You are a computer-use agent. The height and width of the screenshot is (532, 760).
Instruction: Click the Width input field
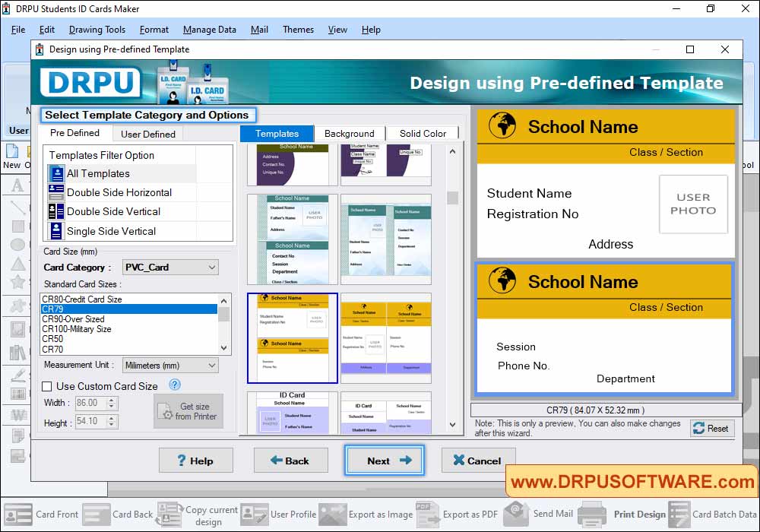(90, 403)
